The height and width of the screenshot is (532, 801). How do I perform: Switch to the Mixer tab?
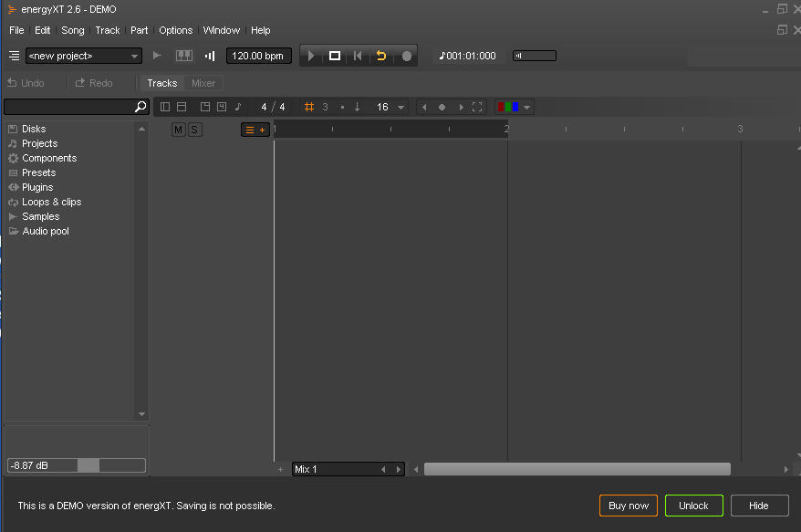203,83
